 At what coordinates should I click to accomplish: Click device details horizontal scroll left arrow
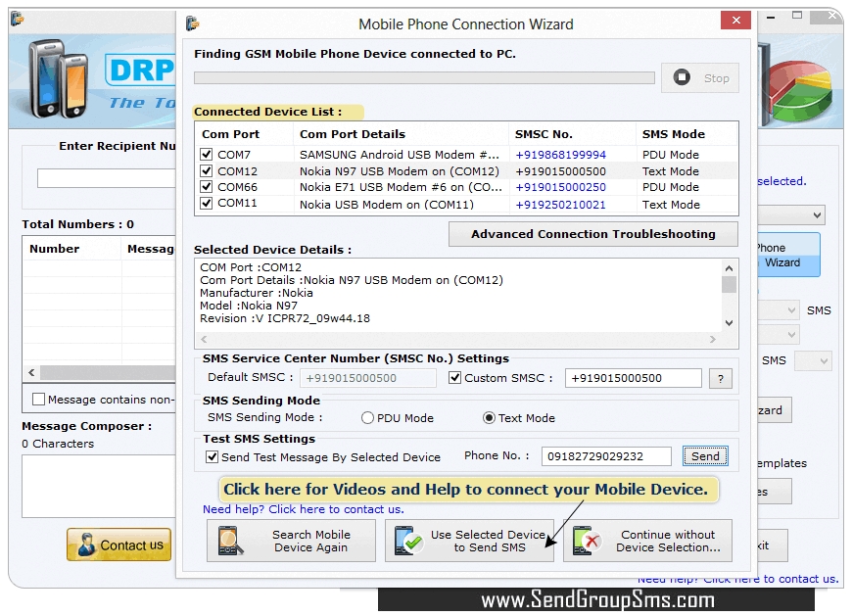click(x=204, y=340)
